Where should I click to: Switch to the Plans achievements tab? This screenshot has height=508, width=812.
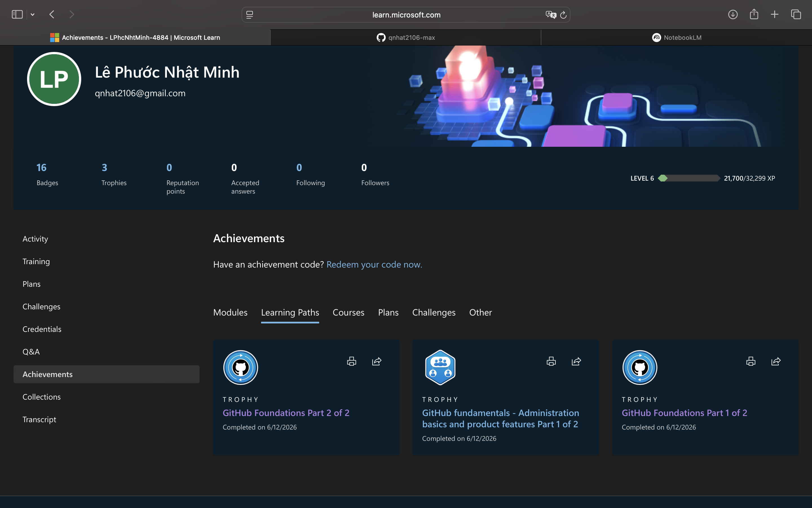point(388,312)
